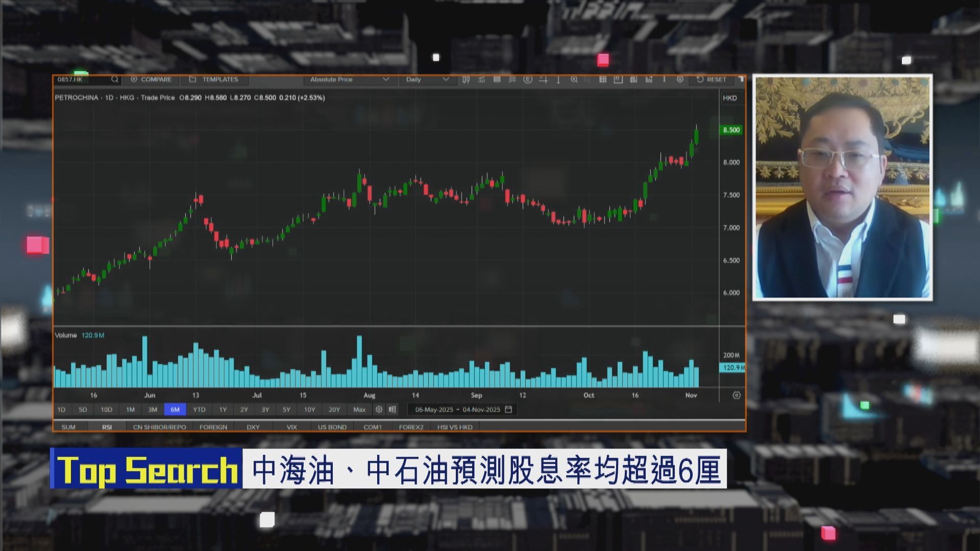Select the candlestick chart type icon
980x551 pixels.
[x=466, y=80]
